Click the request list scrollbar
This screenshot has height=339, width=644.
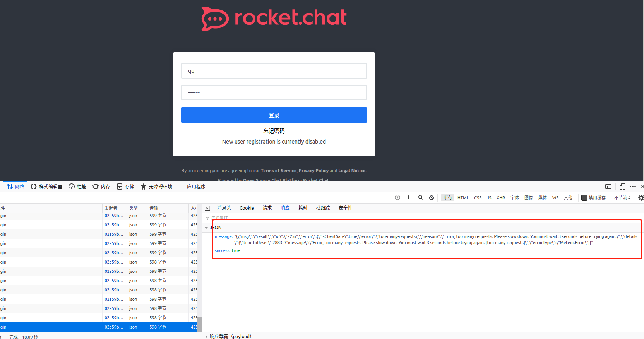coord(200,324)
